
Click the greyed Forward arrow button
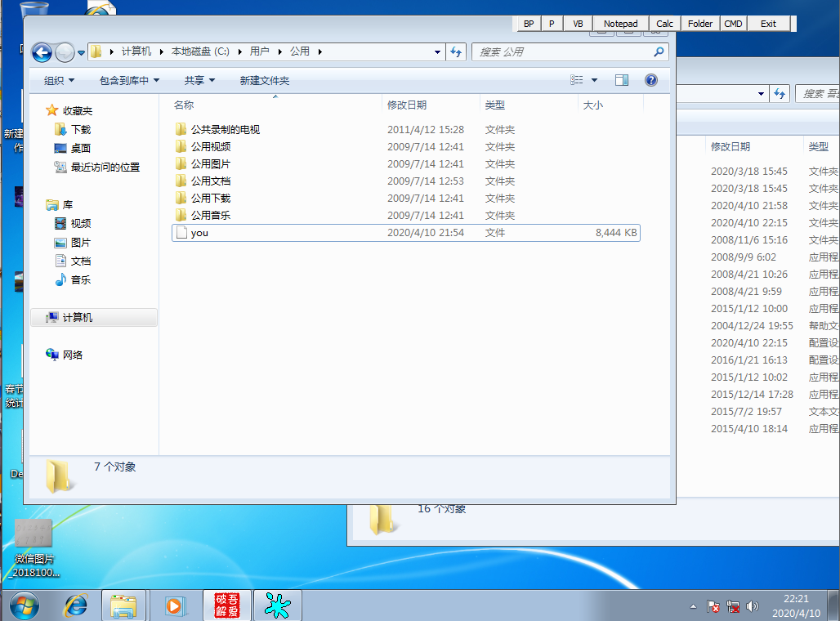click(x=65, y=52)
